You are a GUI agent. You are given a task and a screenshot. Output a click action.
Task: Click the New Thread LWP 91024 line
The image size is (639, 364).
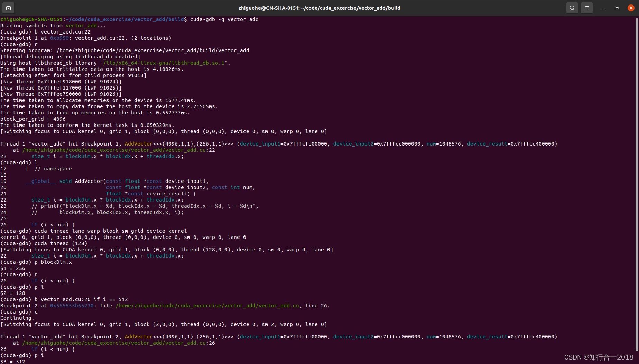pyautogui.click(x=61, y=82)
